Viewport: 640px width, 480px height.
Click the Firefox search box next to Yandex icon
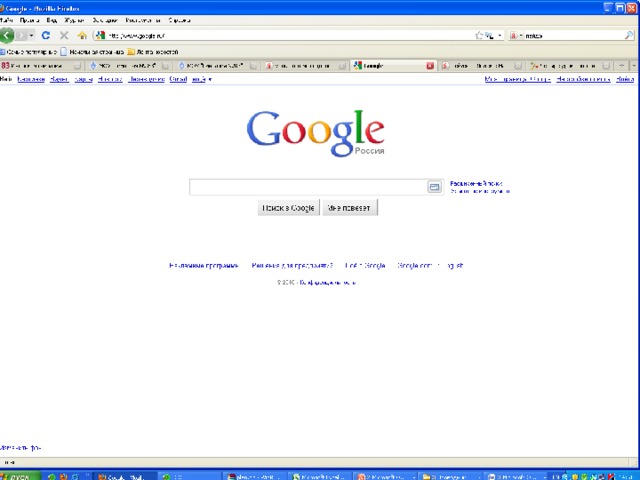(x=573, y=36)
